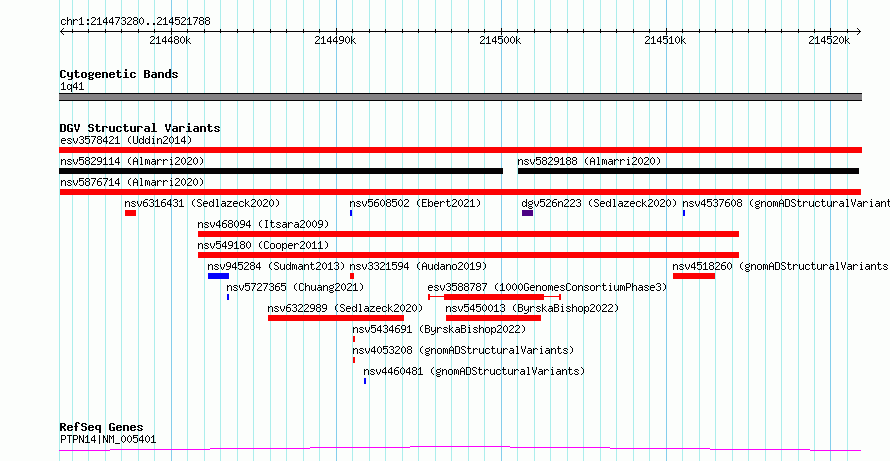Click the nsv6322989 (Sedlazeck2020) label
The width and height of the screenshot is (890, 461).
tap(346, 308)
